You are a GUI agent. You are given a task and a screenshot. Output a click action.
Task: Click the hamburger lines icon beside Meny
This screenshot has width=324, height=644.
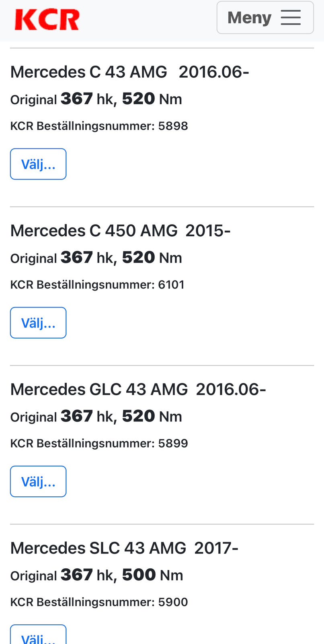click(x=291, y=18)
